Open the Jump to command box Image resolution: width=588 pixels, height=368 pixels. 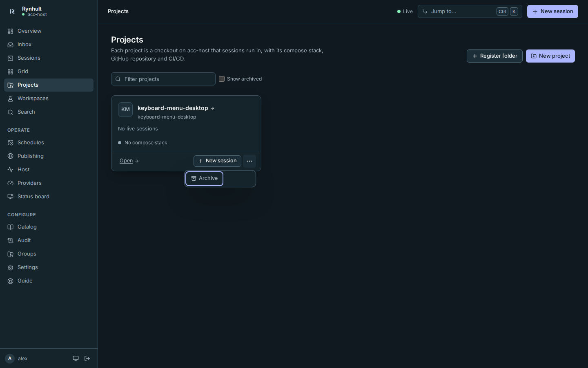(470, 11)
